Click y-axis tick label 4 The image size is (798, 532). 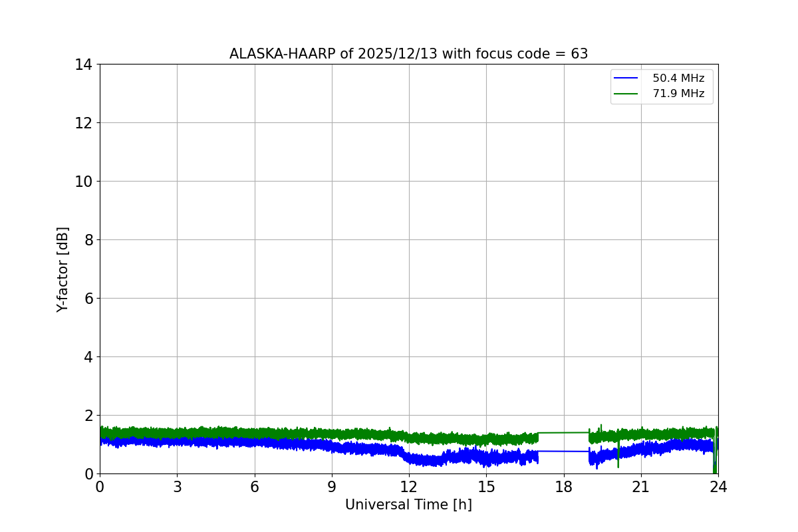pos(88,357)
